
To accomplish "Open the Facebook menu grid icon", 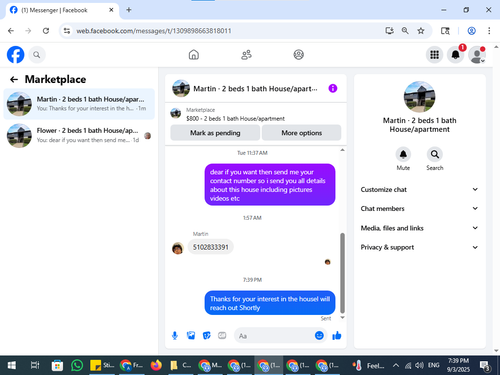I will click(434, 55).
